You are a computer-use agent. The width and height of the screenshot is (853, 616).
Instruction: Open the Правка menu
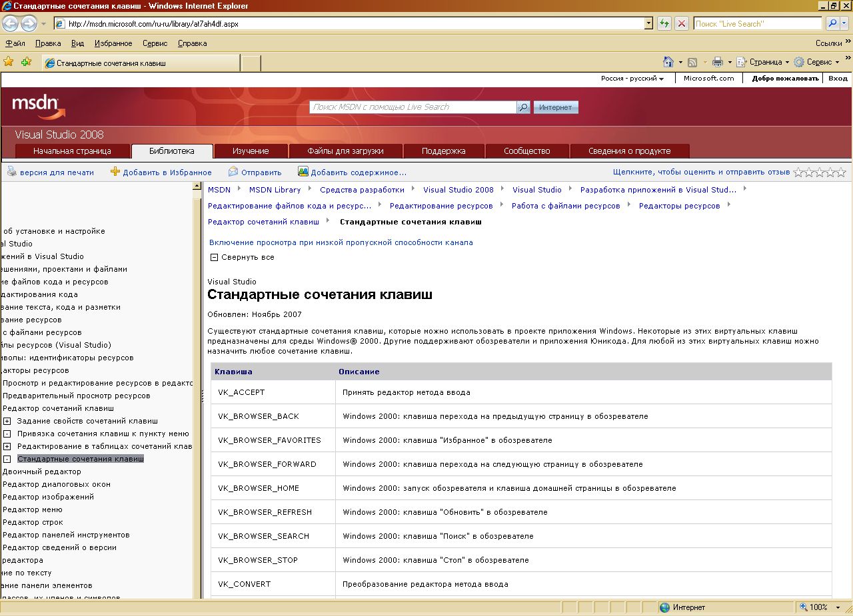(x=48, y=43)
